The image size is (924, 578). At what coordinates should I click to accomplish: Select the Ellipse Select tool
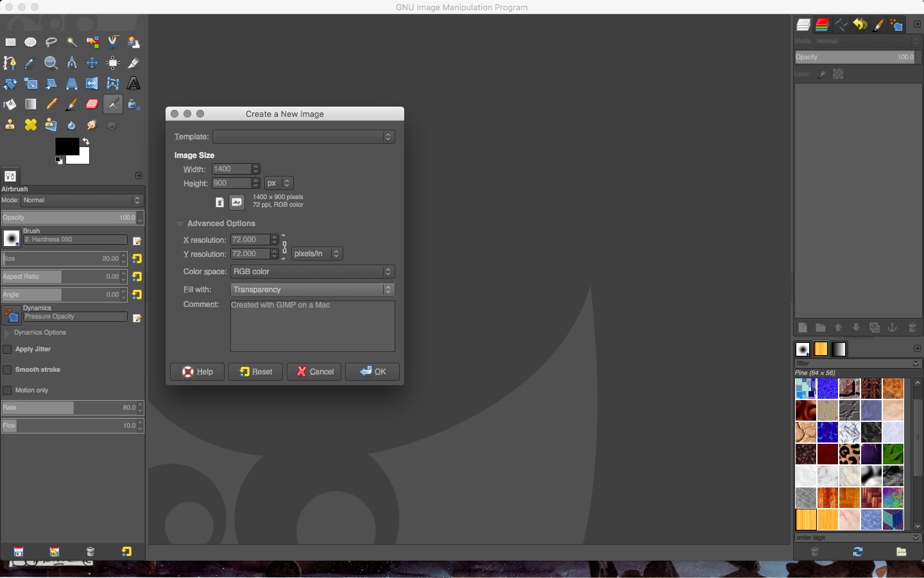[31, 42]
